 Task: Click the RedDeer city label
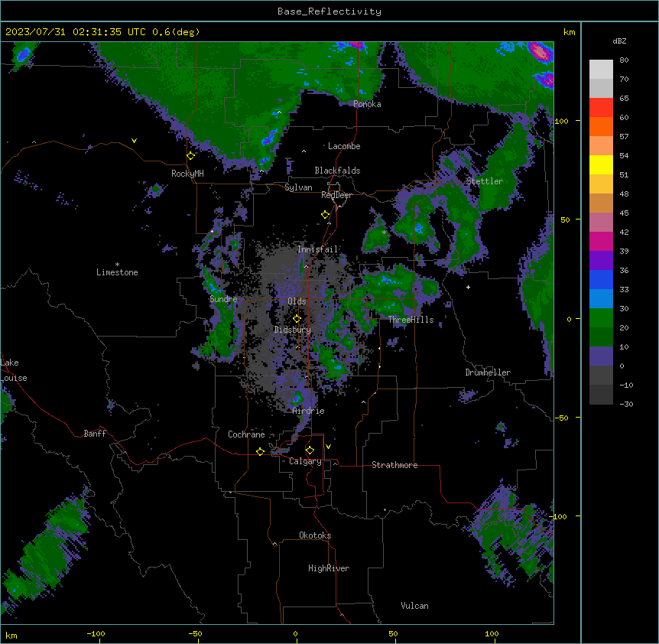pos(336,195)
